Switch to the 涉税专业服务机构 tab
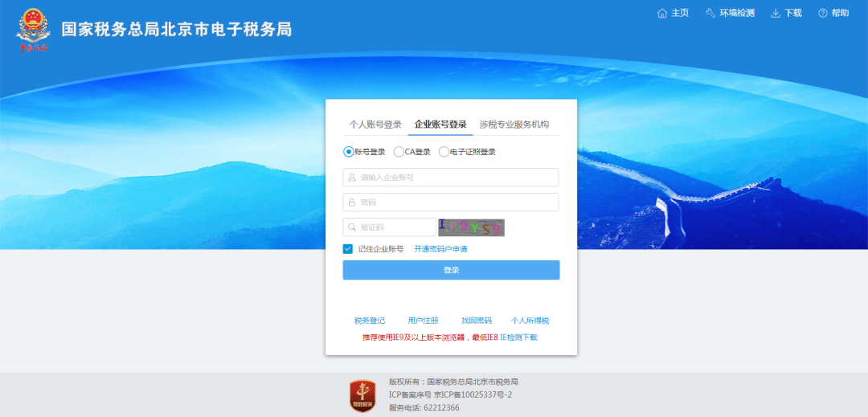The height and width of the screenshot is (417, 868). 514,125
